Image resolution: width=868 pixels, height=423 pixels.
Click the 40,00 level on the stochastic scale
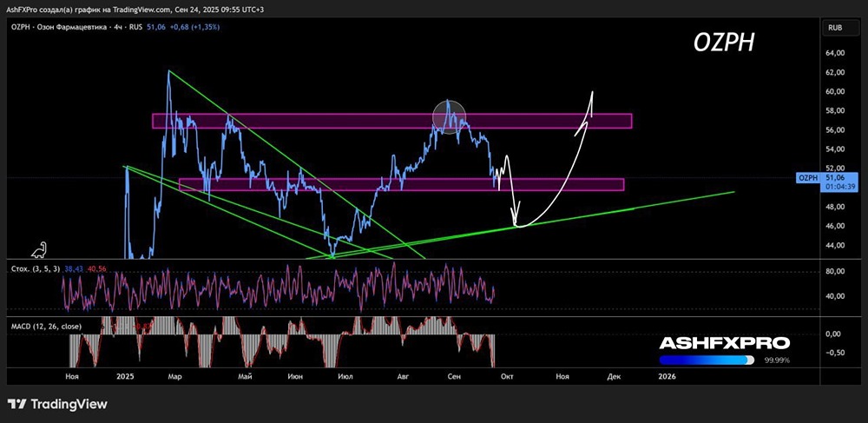click(x=834, y=295)
